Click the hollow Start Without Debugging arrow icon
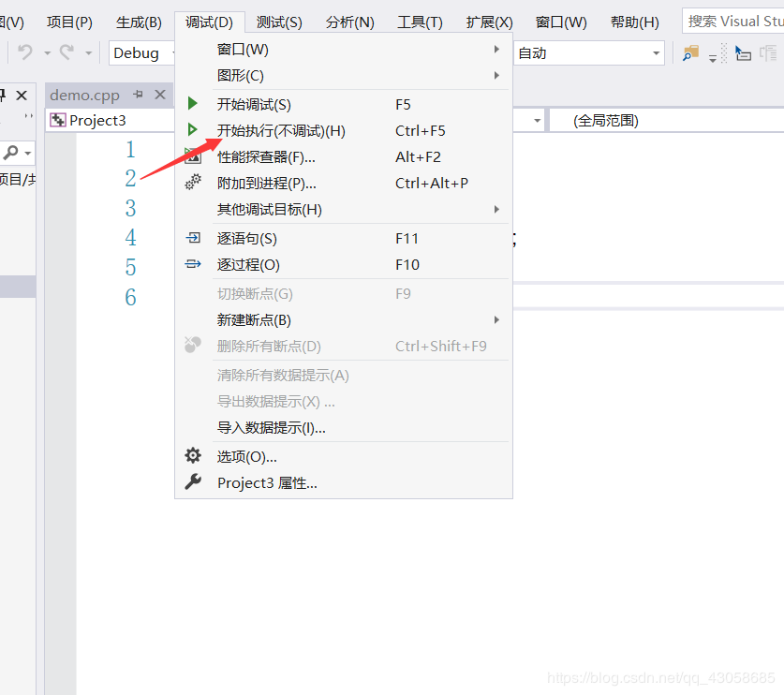The width and height of the screenshot is (784, 695). coord(192,130)
